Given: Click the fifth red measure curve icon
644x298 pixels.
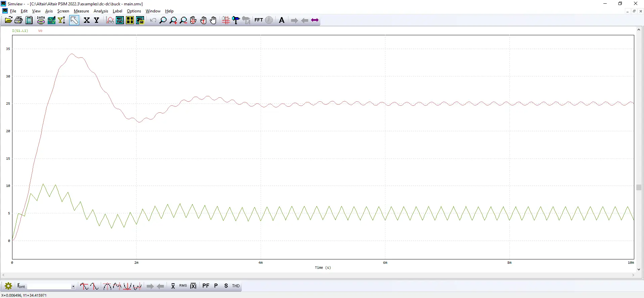Looking at the screenshot, I should (x=127, y=286).
